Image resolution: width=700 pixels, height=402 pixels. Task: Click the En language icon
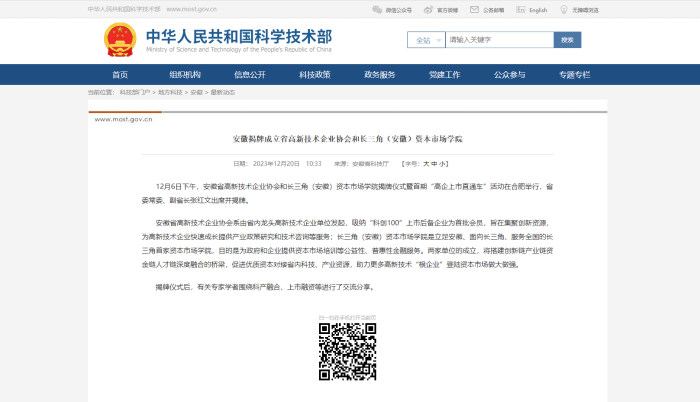tap(521, 10)
